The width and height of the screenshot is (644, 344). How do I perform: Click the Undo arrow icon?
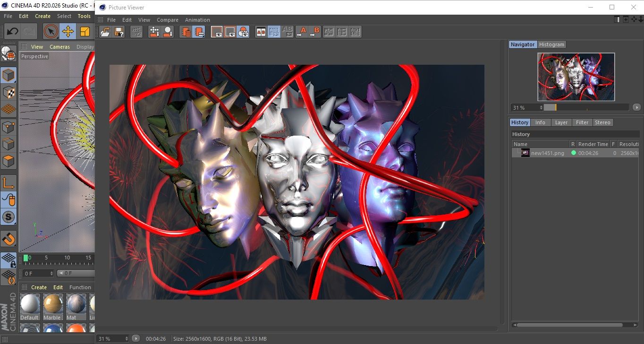click(12, 32)
